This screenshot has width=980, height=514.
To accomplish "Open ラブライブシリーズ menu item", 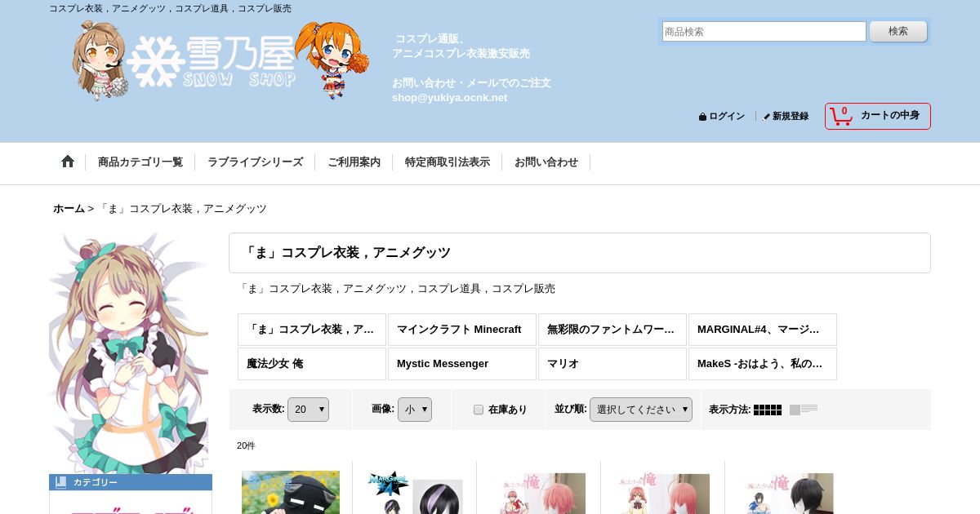I will [255, 162].
